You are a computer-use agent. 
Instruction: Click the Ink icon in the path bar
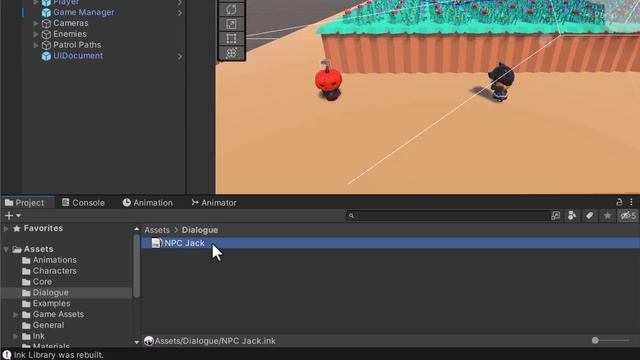(x=149, y=341)
